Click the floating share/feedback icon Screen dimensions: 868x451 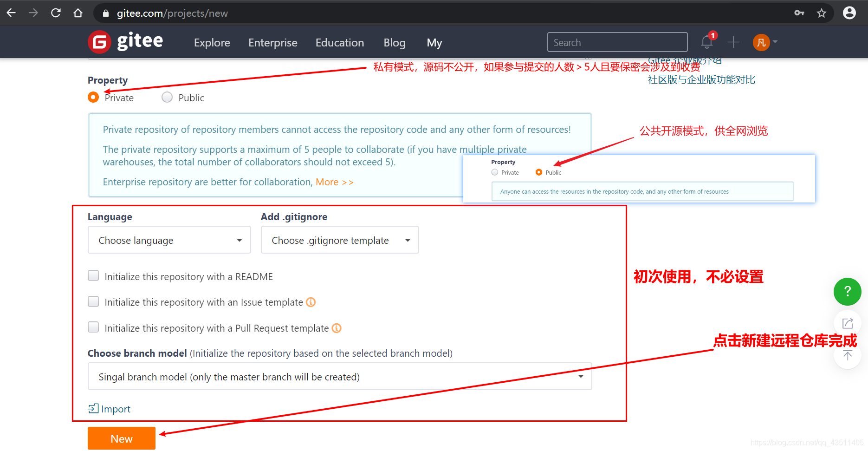click(x=848, y=323)
